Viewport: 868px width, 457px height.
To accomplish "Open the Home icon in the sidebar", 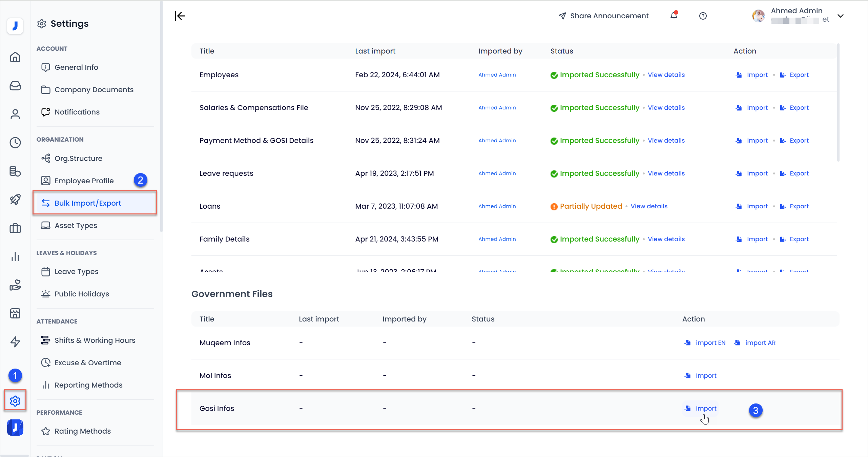I will point(15,57).
